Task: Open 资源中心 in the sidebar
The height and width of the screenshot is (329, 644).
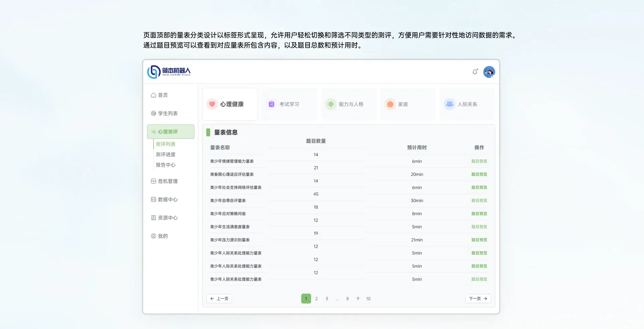Action: point(164,218)
